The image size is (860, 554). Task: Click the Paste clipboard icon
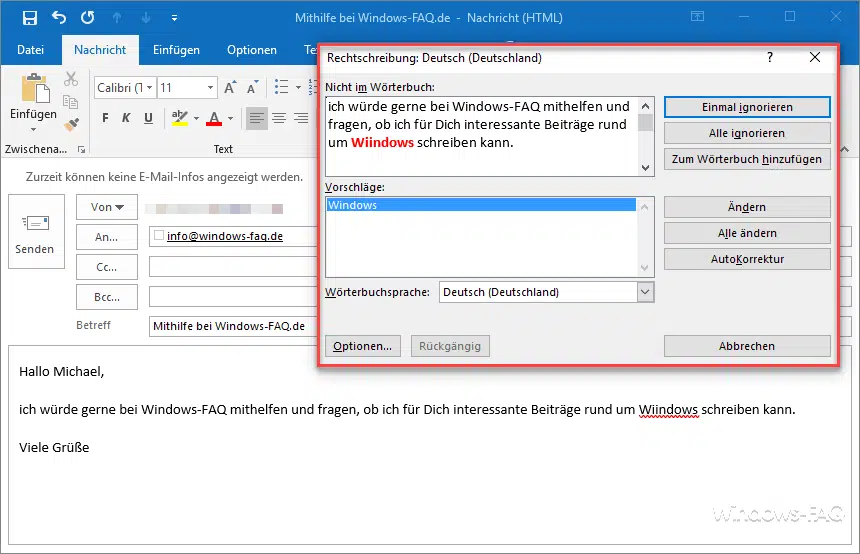pyautogui.click(x=34, y=90)
